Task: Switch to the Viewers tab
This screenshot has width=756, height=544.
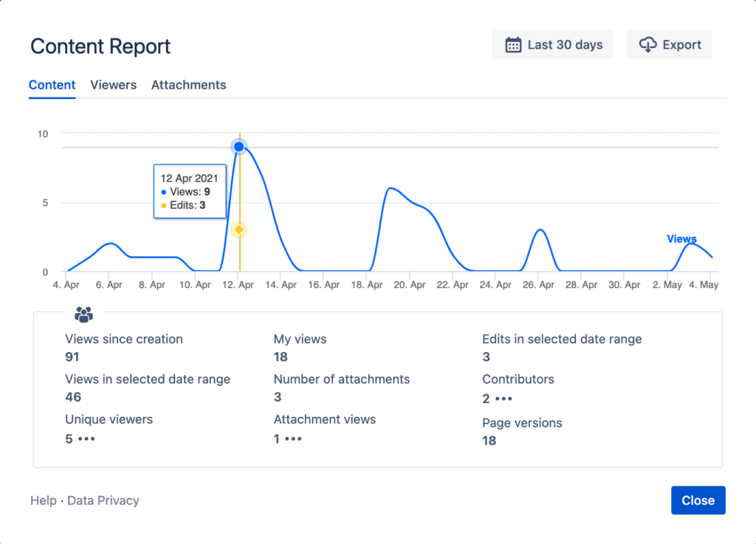Action: pos(113,86)
